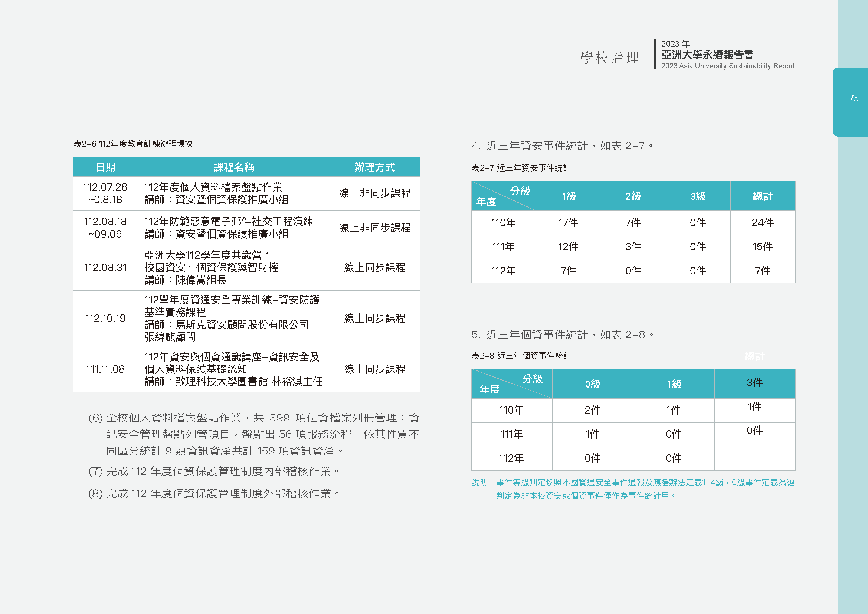This screenshot has height=614, width=868.
Task: Click the 15件 total cell
Action: coord(763,247)
